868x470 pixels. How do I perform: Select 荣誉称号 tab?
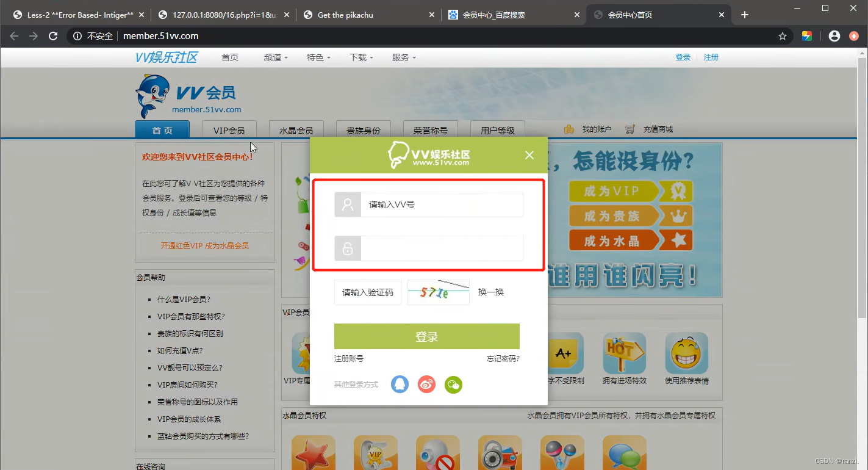(x=430, y=129)
